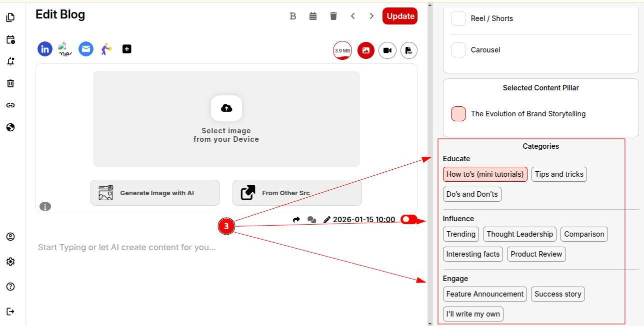Click the black plus add-channel icon
Screen dimensions: 644x326
point(127,49)
